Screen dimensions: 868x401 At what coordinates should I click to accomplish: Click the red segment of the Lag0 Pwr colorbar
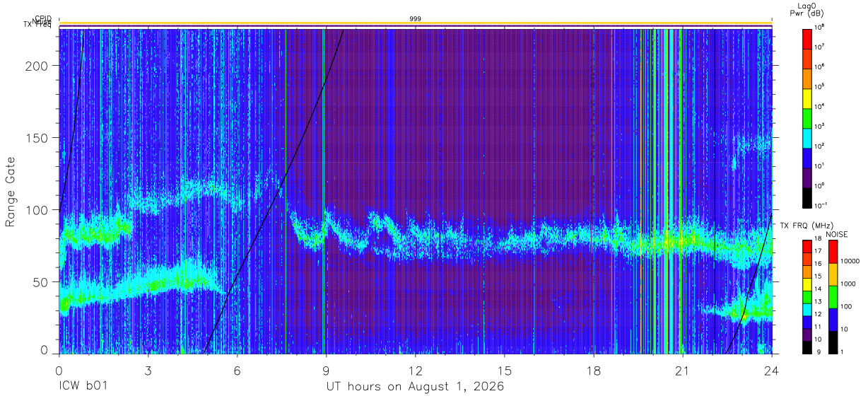click(x=807, y=38)
